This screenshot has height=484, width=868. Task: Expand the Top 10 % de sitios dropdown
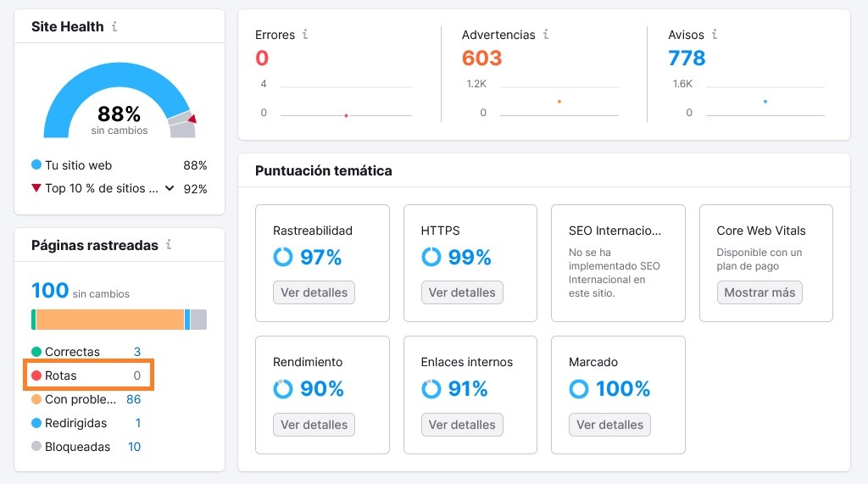(x=170, y=188)
